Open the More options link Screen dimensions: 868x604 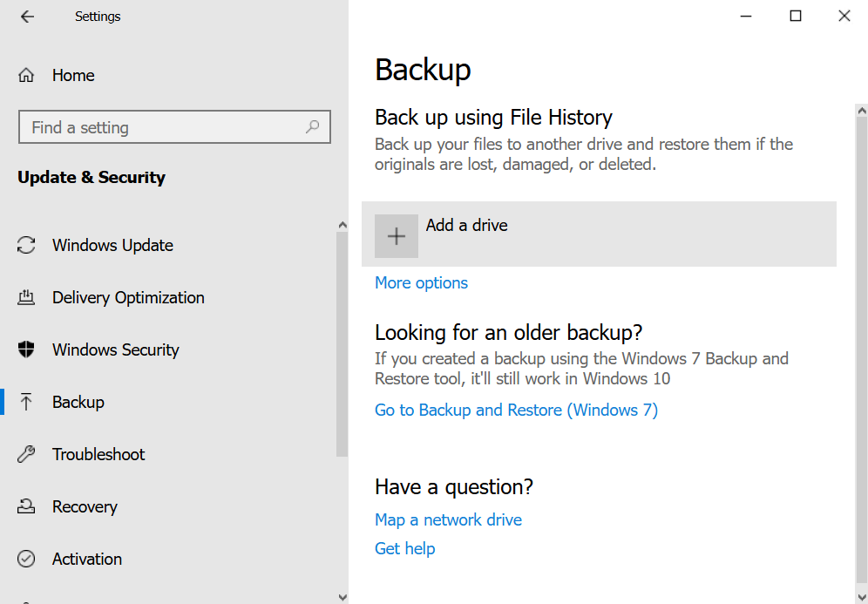[x=421, y=283]
